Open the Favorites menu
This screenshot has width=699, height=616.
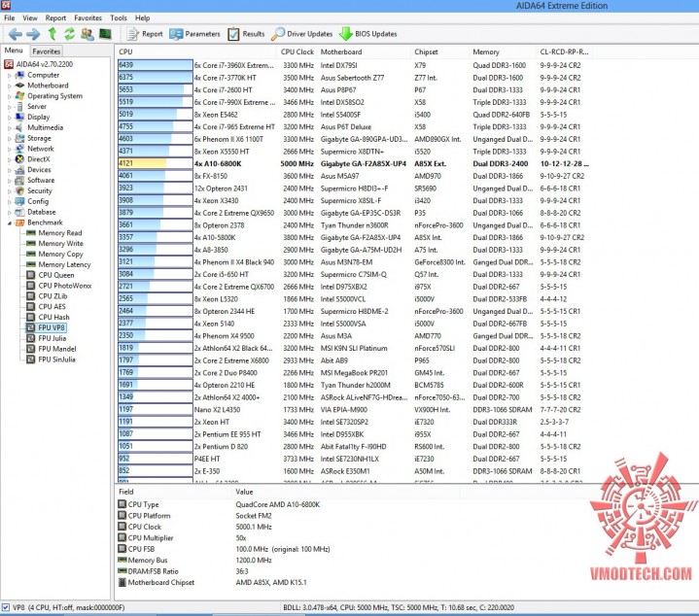click(x=87, y=17)
